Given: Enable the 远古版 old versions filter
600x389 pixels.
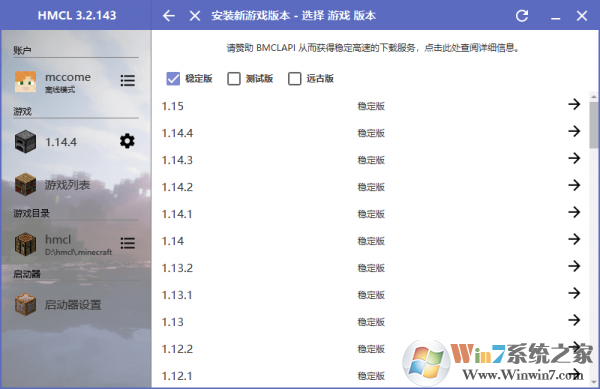Looking at the screenshot, I should point(294,79).
